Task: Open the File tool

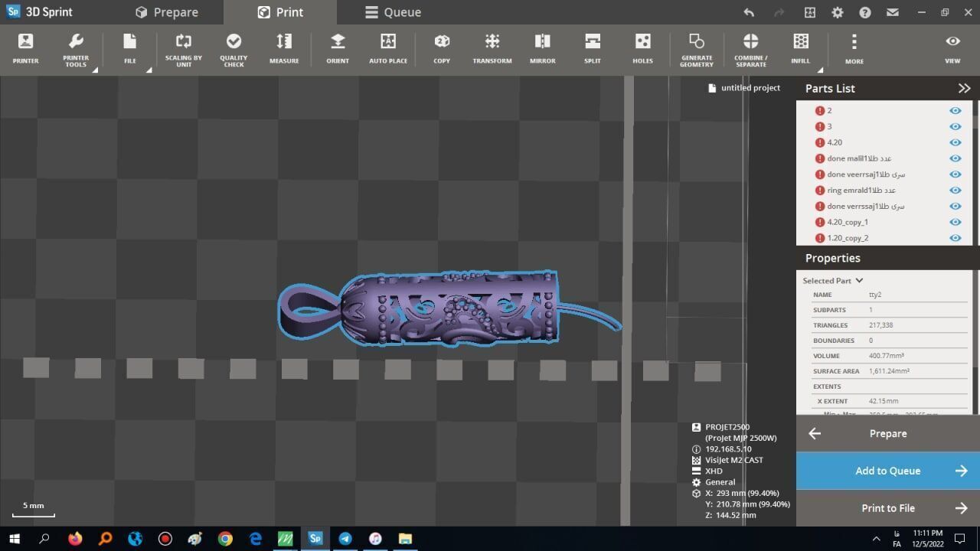Action: point(130,49)
